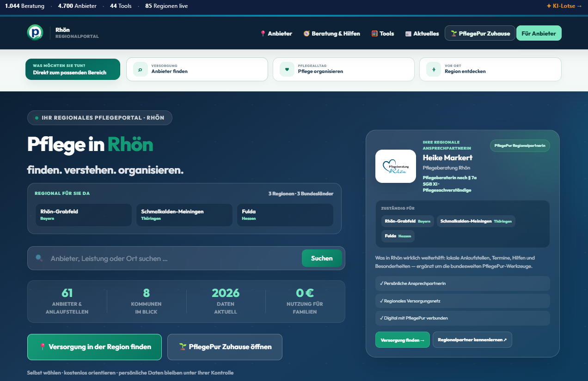
Task: Click the Pflegeberatung Rhön subtitle text
Action: coord(447,168)
